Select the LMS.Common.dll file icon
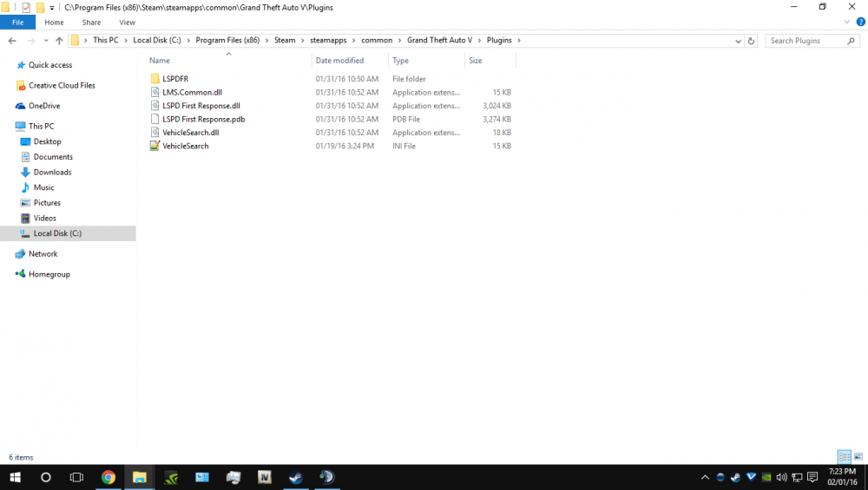868x490 pixels. click(155, 92)
